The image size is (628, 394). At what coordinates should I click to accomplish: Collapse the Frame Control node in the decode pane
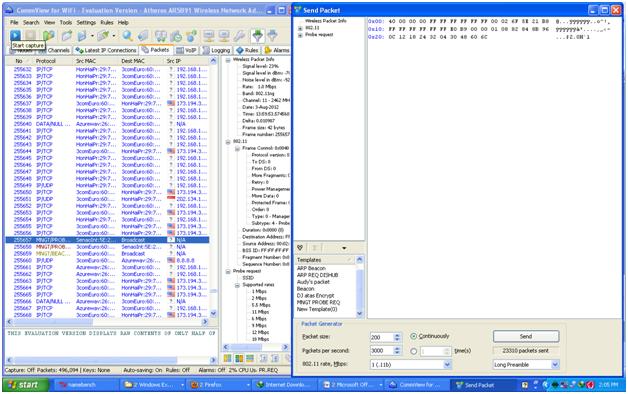point(237,149)
